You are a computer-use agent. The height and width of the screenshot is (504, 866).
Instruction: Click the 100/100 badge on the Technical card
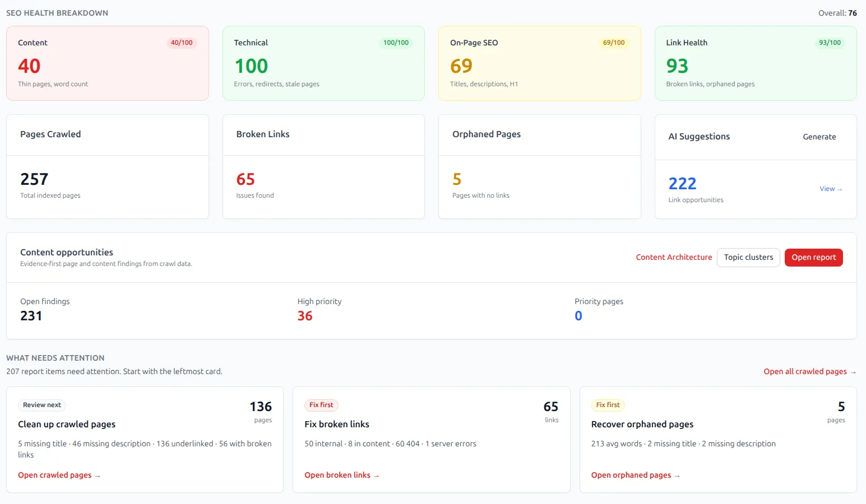(396, 43)
